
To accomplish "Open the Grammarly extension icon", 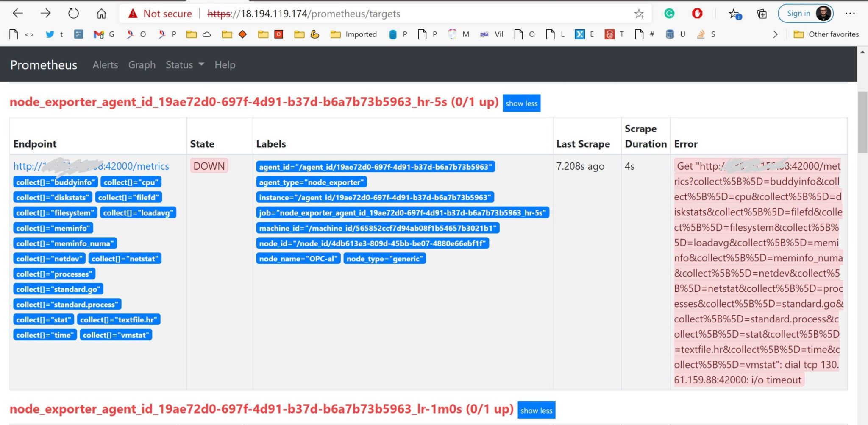I will [669, 14].
